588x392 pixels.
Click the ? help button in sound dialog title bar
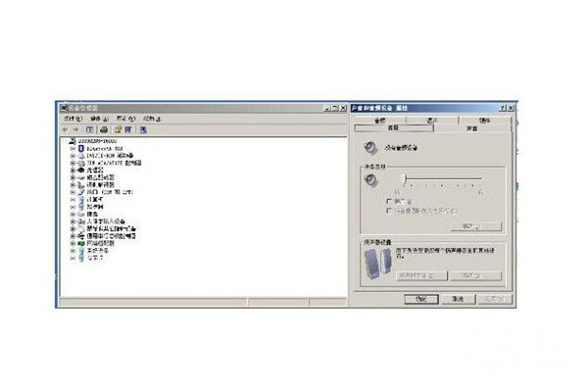click(504, 108)
